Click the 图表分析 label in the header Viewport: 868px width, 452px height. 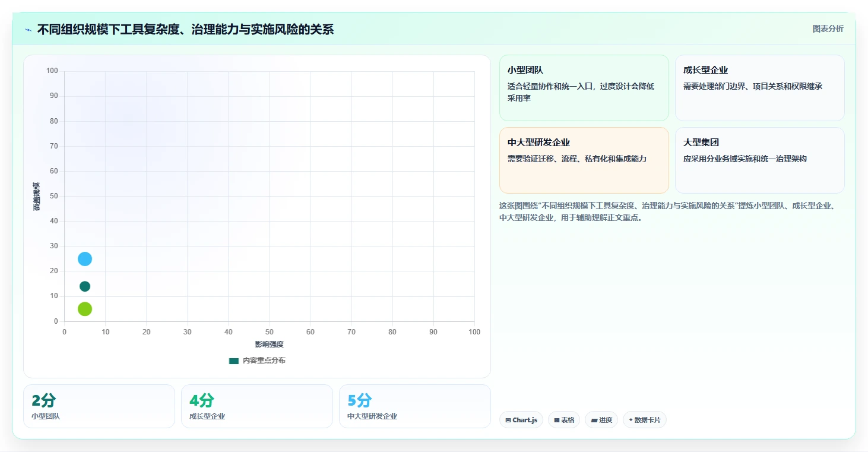click(x=828, y=29)
